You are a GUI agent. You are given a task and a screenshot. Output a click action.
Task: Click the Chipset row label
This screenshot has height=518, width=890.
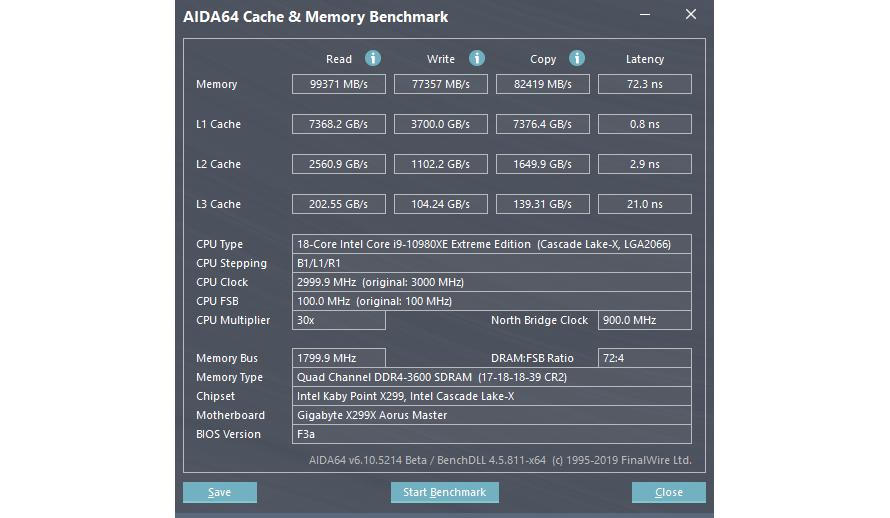click(x=215, y=396)
